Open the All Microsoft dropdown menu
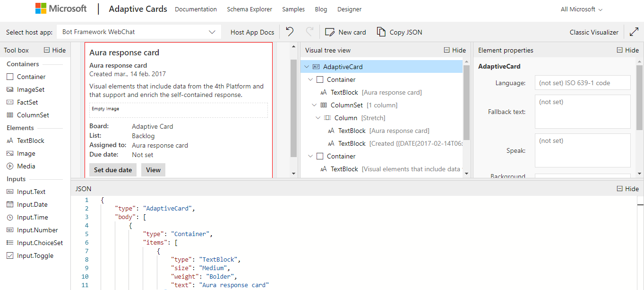This screenshot has height=290, width=644. (581, 9)
